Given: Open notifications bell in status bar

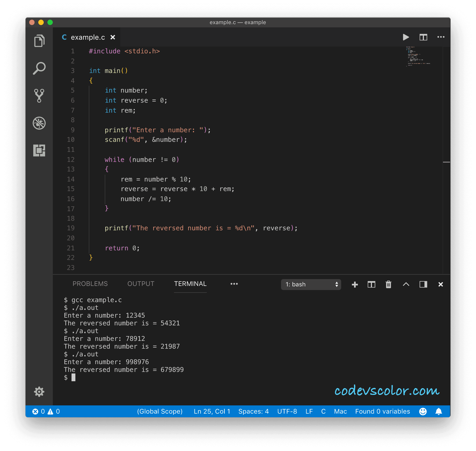Looking at the screenshot, I should tap(438, 411).
